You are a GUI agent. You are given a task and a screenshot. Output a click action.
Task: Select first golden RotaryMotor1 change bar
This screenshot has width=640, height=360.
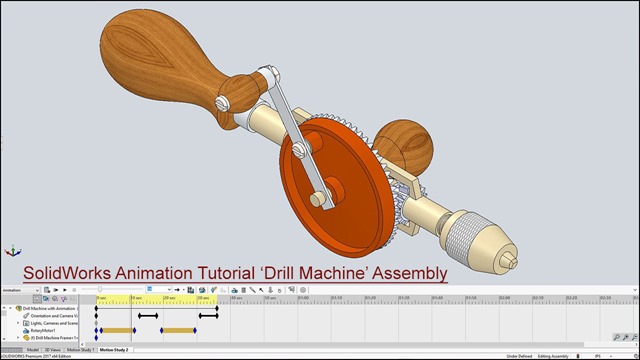(117, 331)
